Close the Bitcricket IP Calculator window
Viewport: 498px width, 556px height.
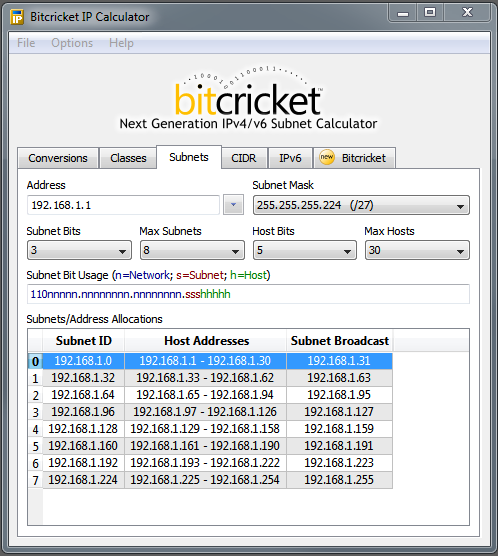(x=467, y=13)
